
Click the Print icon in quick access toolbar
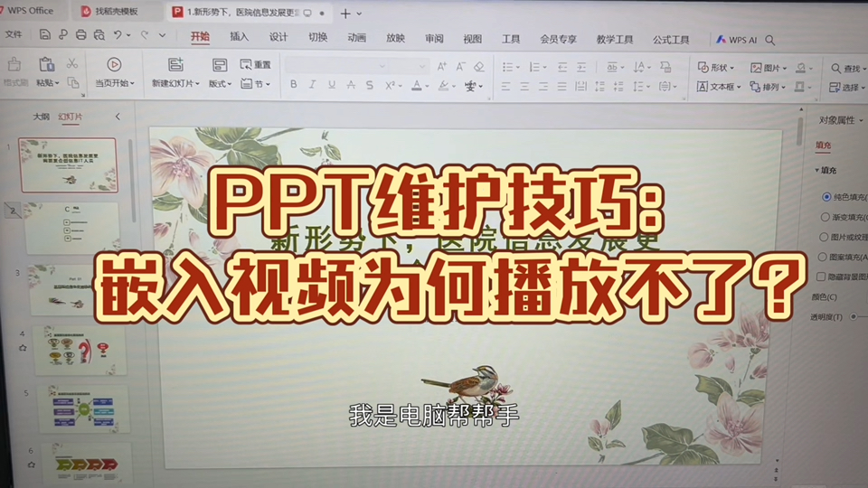click(80, 35)
